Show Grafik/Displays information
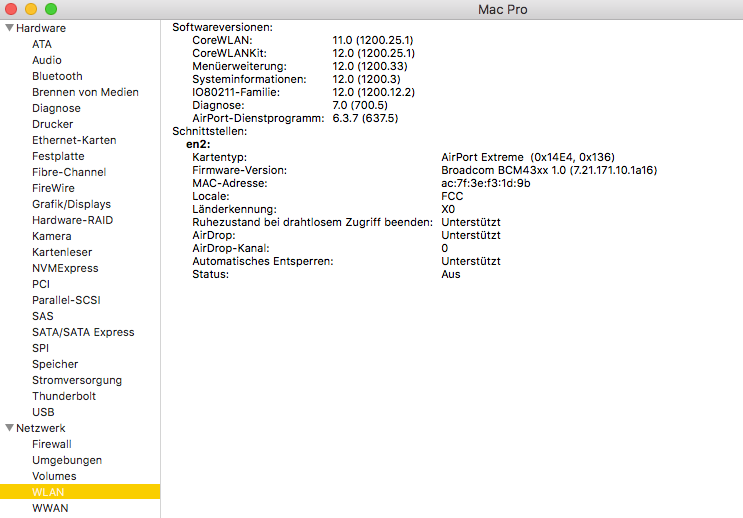The width and height of the screenshot is (743, 518). [x=72, y=204]
